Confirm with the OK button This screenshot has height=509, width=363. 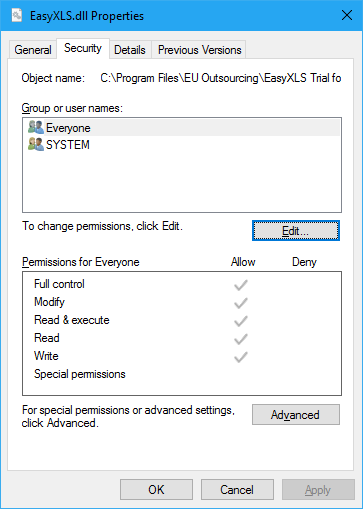(x=156, y=489)
